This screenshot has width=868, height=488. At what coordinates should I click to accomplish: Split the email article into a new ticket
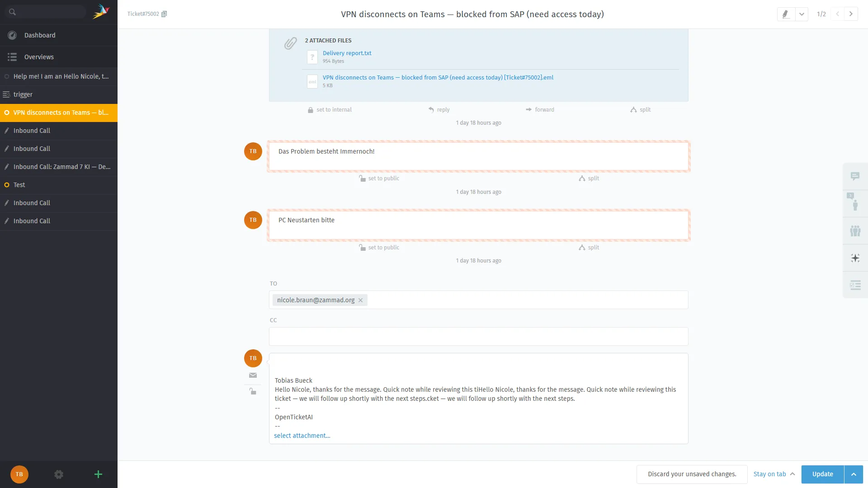[641, 110]
